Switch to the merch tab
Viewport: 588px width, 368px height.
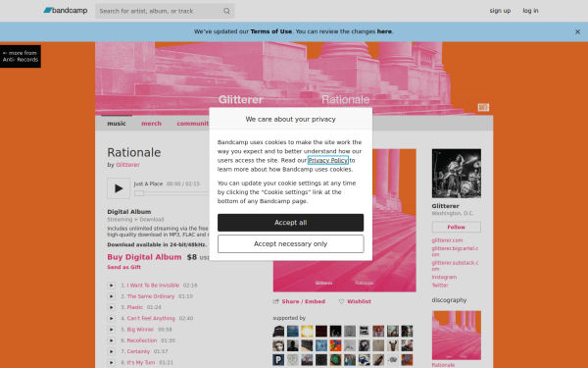point(151,124)
